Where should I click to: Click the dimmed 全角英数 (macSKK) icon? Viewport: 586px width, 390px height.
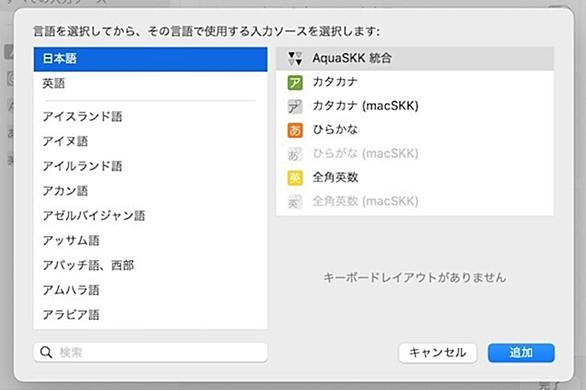(x=295, y=202)
